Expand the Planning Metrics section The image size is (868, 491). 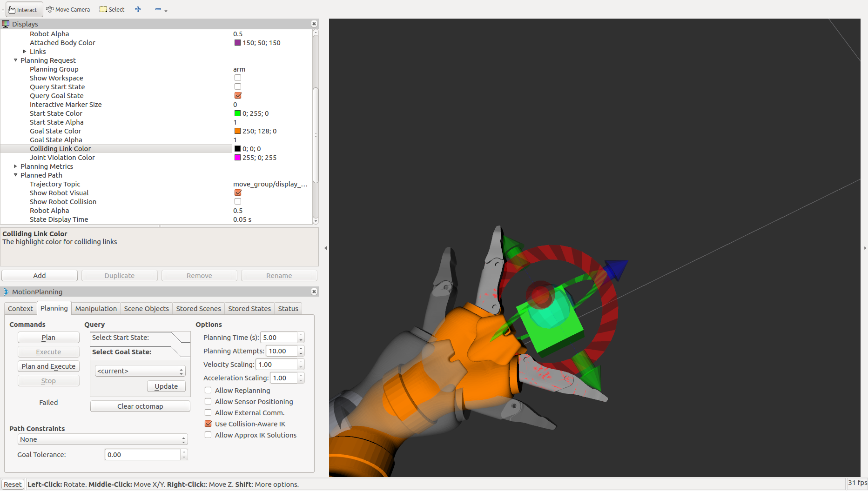[x=15, y=166]
